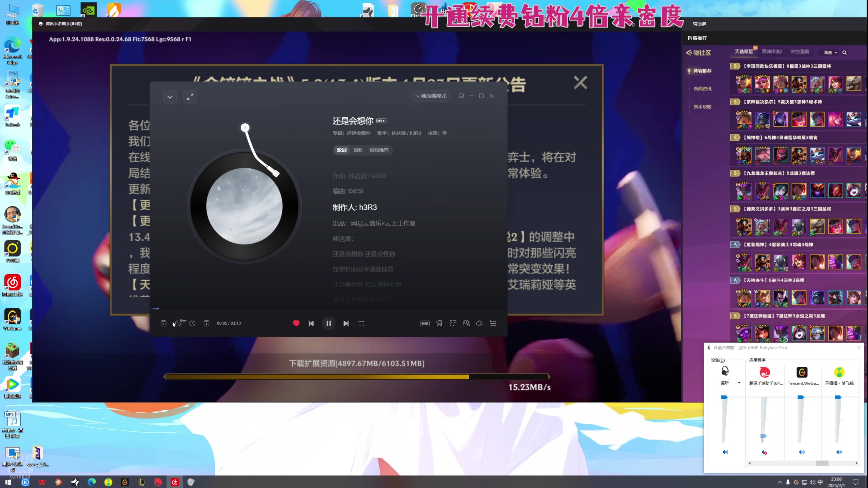The width and height of the screenshot is (868, 488).
Task: Select the 相似推荐 tab
Action: tap(379, 150)
